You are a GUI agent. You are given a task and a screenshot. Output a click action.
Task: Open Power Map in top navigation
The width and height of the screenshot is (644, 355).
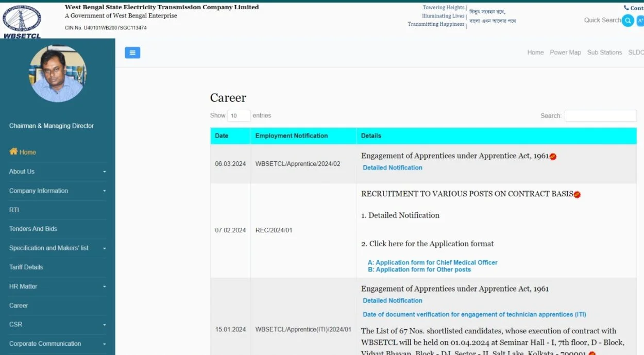point(565,53)
